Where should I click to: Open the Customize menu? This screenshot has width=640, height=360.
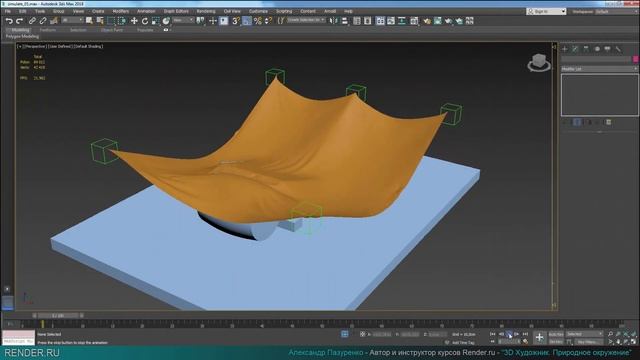[x=258, y=11]
